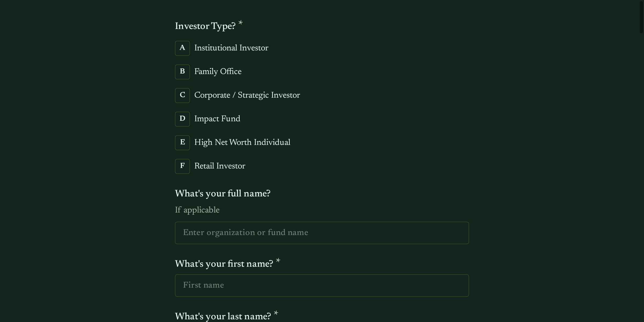Select the Institutional Investor option text
This screenshot has width=644, height=322.
(231, 48)
